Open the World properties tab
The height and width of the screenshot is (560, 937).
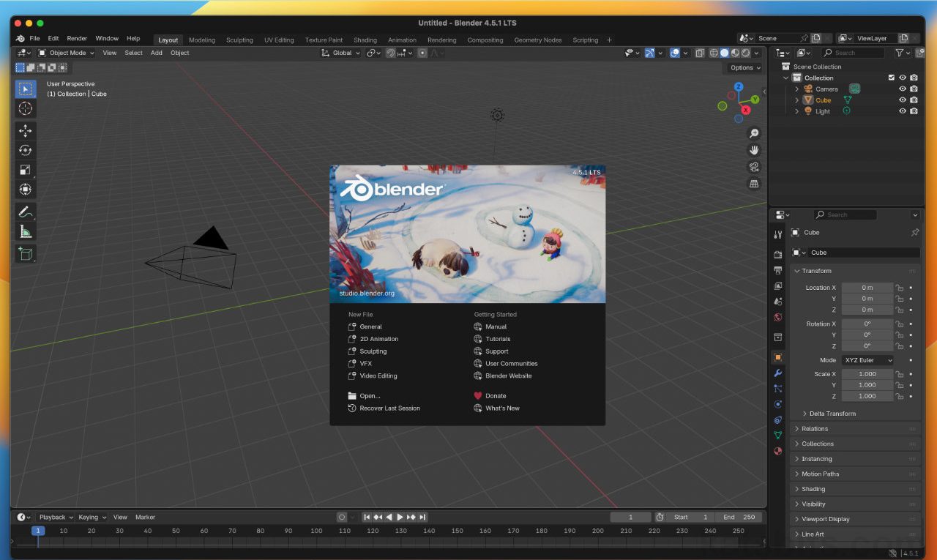[x=778, y=317]
